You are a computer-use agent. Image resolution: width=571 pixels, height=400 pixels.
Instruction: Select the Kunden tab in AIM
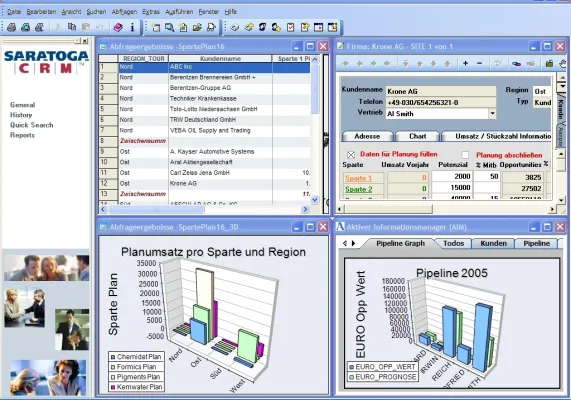493,243
